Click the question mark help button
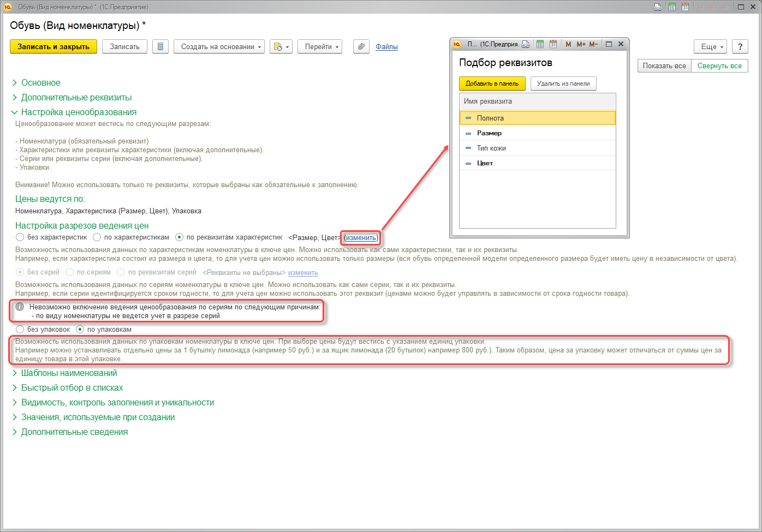The height and width of the screenshot is (532, 762). (x=740, y=47)
